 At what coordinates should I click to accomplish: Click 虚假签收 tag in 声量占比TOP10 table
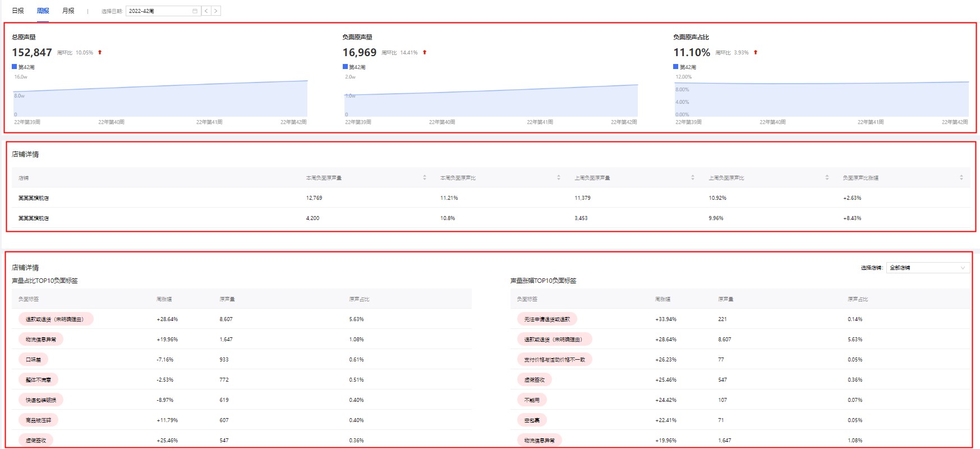(36, 440)
